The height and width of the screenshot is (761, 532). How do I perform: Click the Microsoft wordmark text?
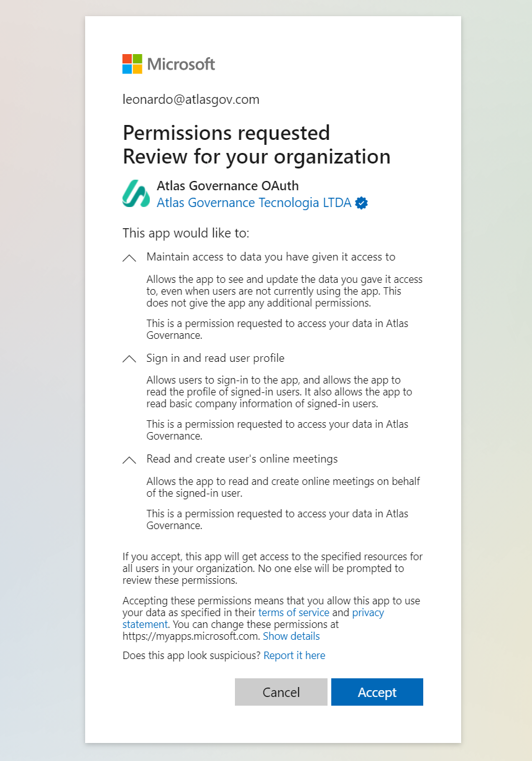point(181,64)
